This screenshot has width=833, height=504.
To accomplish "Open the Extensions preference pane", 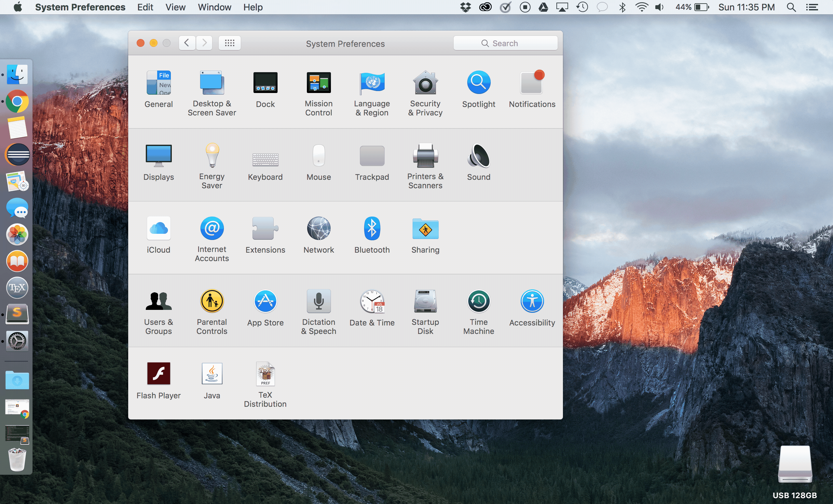I will (x=266, y=235).
